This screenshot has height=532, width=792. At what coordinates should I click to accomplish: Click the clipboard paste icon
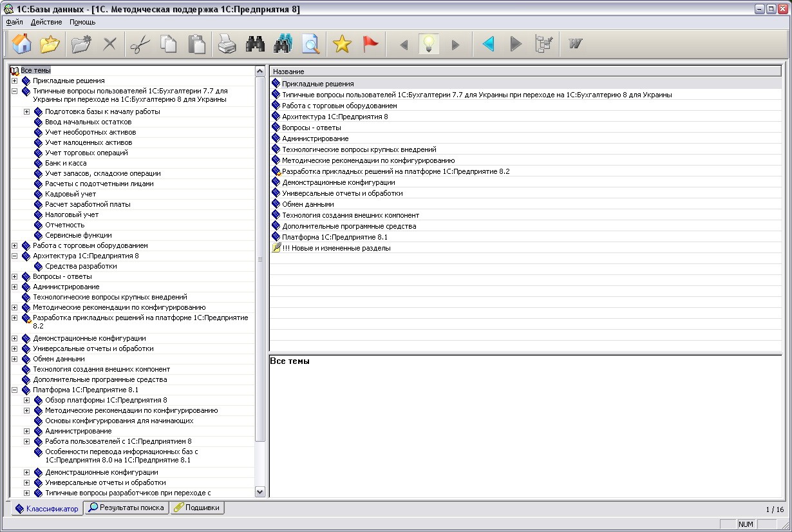(196, 44)
